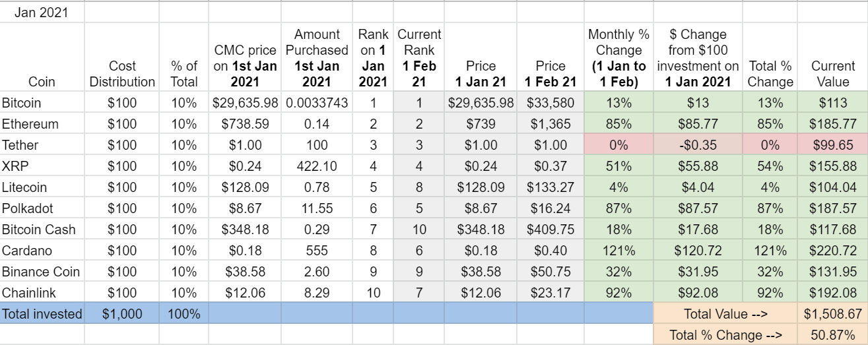Click Binance Coin current value '$131.95'
Image resolution: width=868 pixels, height=345 pixels.
click(832, 271)
